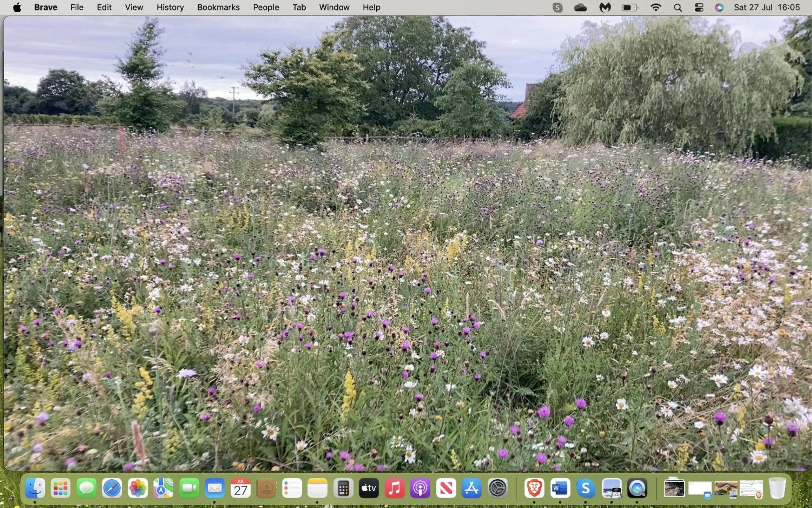
Task: Open Apple News from the Dock
Action: tap(446, 488)
